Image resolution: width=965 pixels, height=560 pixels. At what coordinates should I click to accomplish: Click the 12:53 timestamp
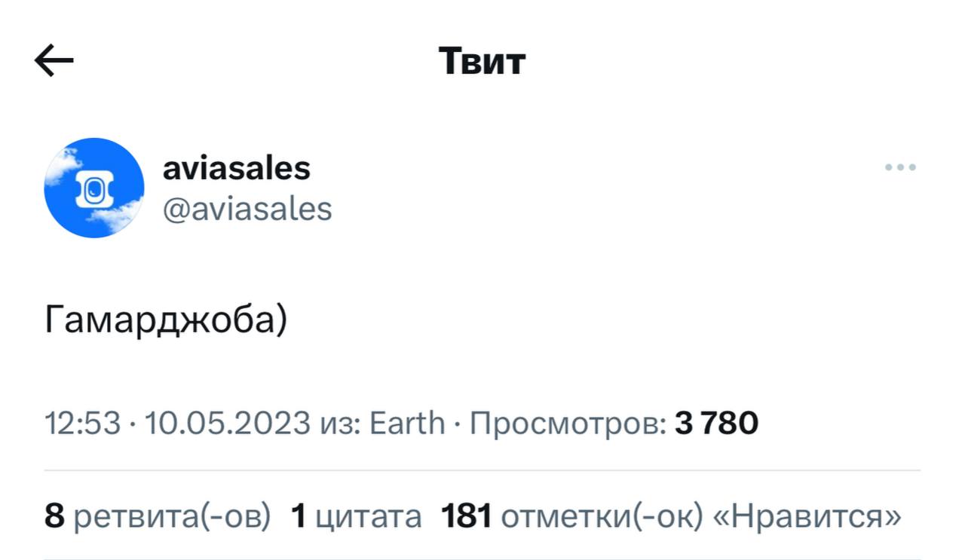pos(83,423)
